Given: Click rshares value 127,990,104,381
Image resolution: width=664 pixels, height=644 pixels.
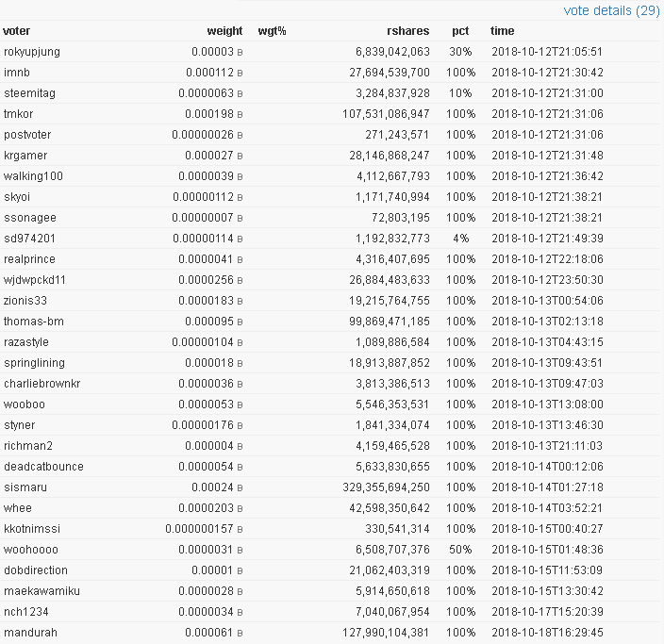Looking at the screenshot, I should click(386, 633).
